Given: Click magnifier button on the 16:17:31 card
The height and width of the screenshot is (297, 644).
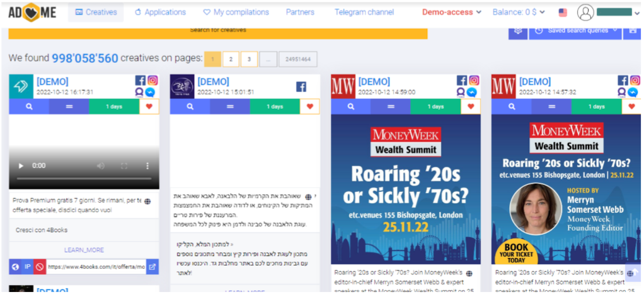Looking at the screenshot, I should [x=29, y=107].
